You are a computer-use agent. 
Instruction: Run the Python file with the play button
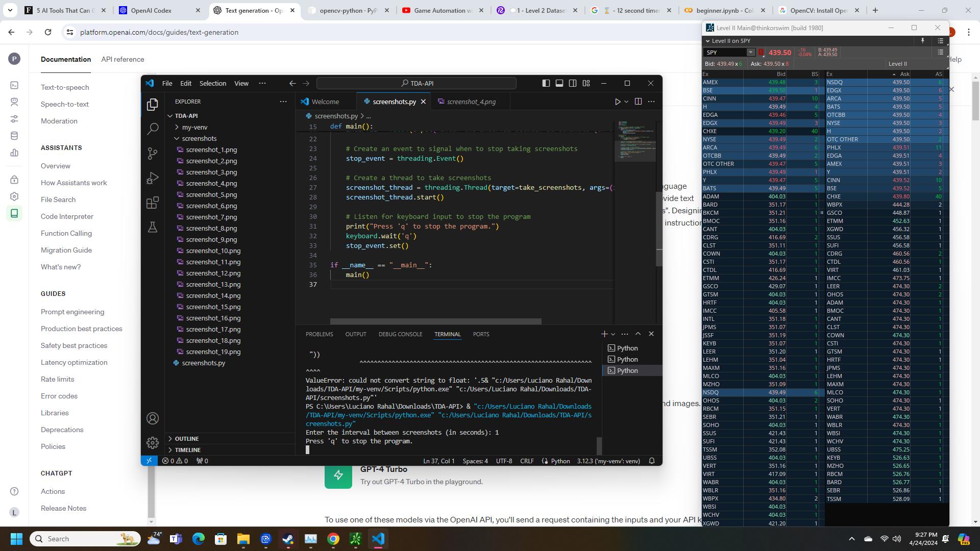[617, 102]
